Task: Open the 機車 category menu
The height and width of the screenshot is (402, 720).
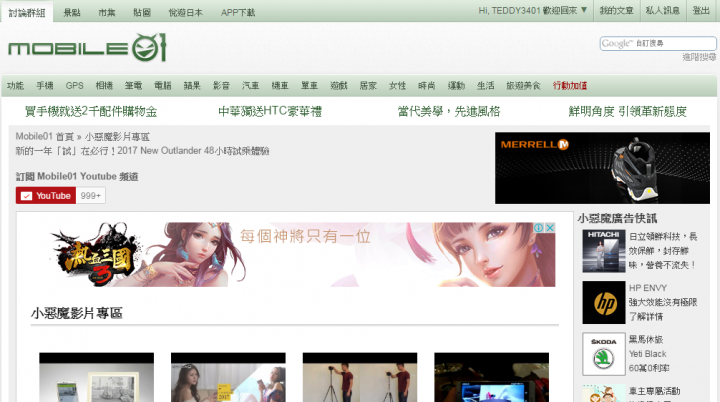Action: pyautogui.click(x=280, y=85)
